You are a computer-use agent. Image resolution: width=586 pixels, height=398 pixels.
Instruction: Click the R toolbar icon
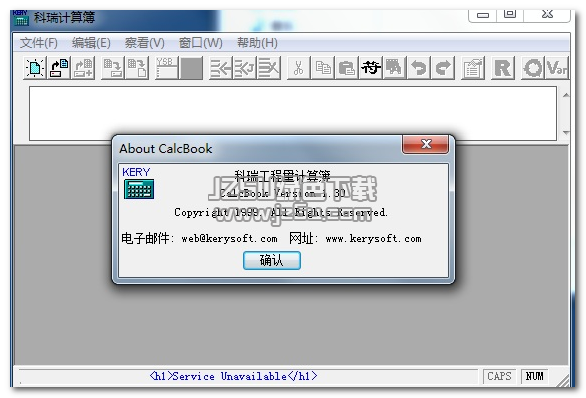pyautogui.click(x=503, y=68)
